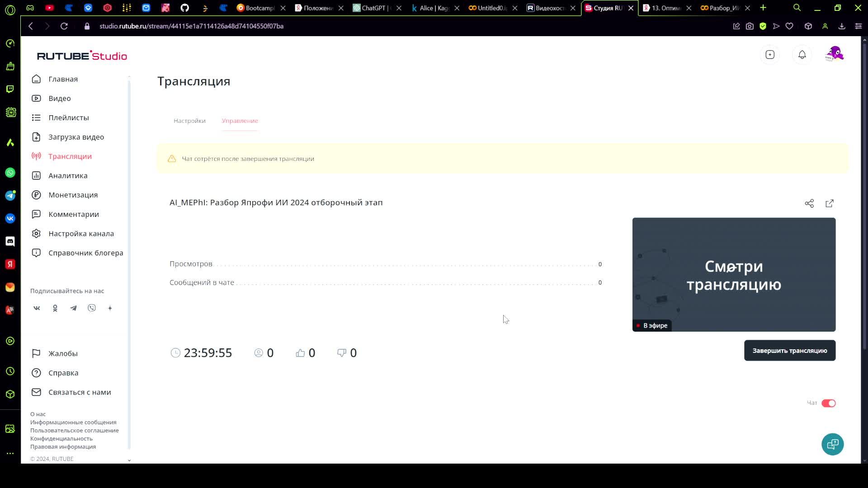The width and height of the screenshot is (868, 488).
Task: Open Аналитика in the sidebar
Action: click(x=68, y=175)
